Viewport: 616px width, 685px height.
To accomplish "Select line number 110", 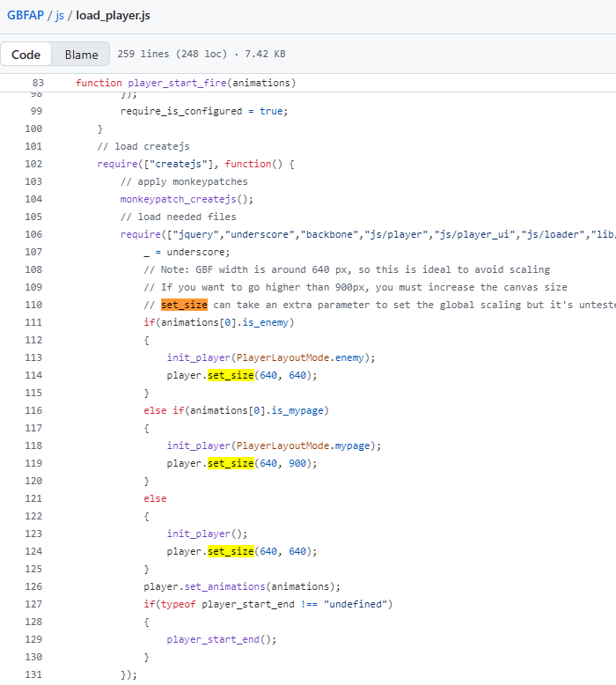I will coord(33,305).
